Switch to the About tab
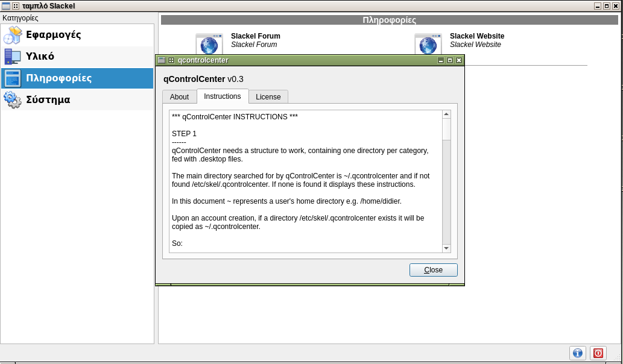Image resolution: width=623 pixels, height=364 pixels. (x=179, y=97)
